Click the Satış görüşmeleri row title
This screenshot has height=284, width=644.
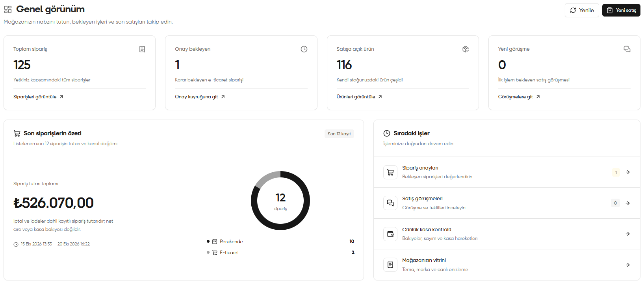[422, 199]
